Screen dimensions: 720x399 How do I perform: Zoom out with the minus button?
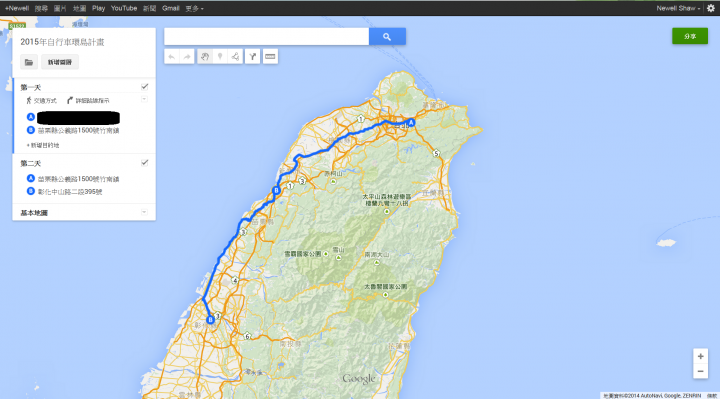coord(700,371)
